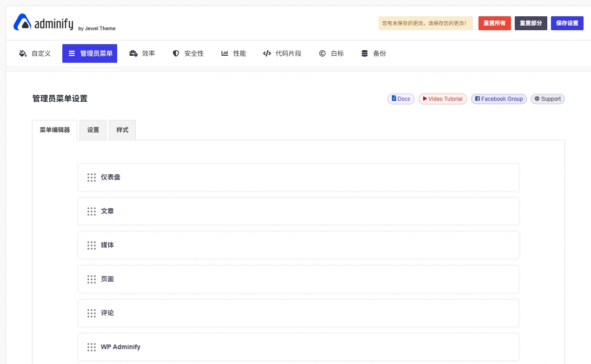Save settings with the 保存设置 button
Viewport: 591px width, 364px height.
(x=567, y=23)
